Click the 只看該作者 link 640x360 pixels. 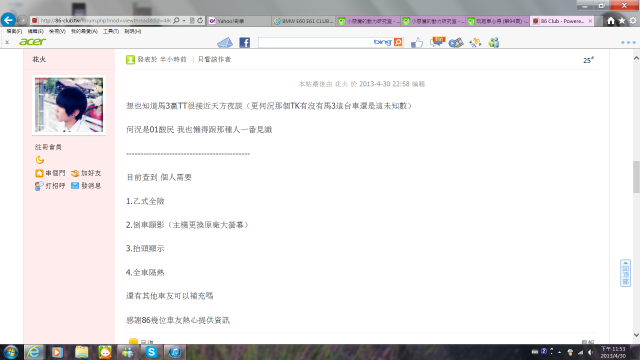(214, 59)
